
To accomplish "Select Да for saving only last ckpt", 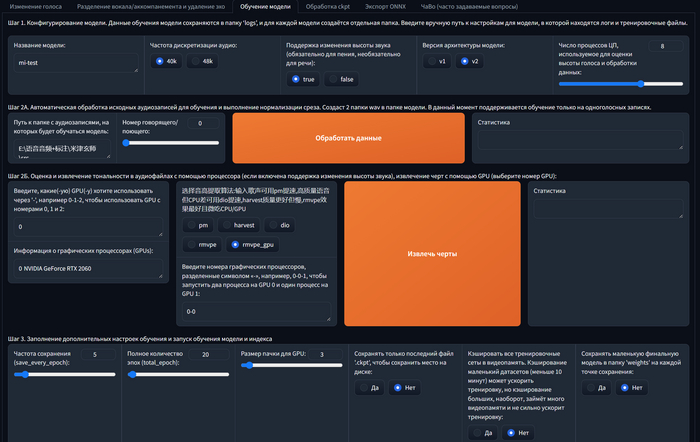I will coord(369,388).
